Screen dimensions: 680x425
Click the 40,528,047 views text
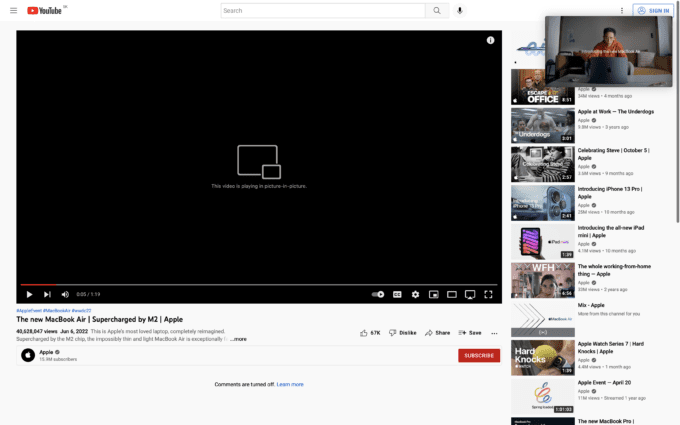36,331
